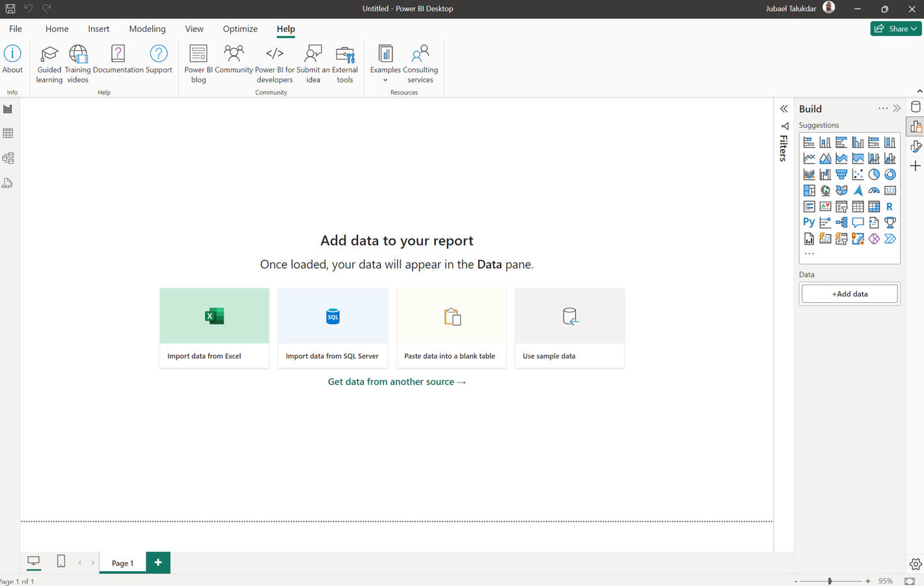Open External tools help
The image size is (924, 586).
coord(345,64)
